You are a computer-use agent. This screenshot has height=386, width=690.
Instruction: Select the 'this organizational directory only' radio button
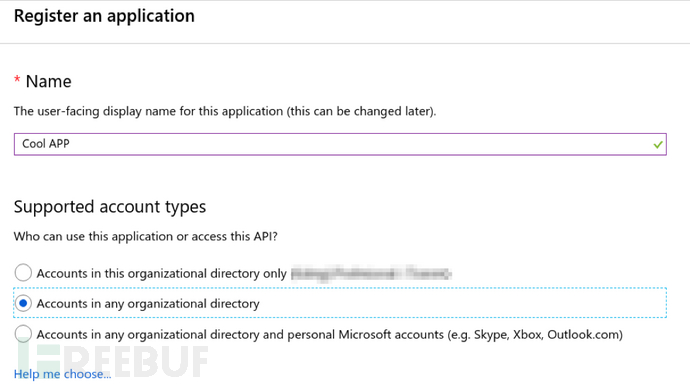click(x=23, y=273)
